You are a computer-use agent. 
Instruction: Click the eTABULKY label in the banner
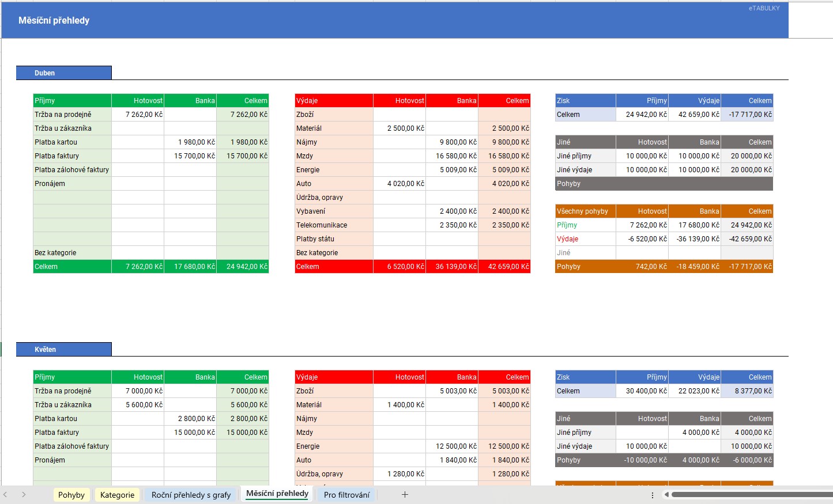pos(764,8)
